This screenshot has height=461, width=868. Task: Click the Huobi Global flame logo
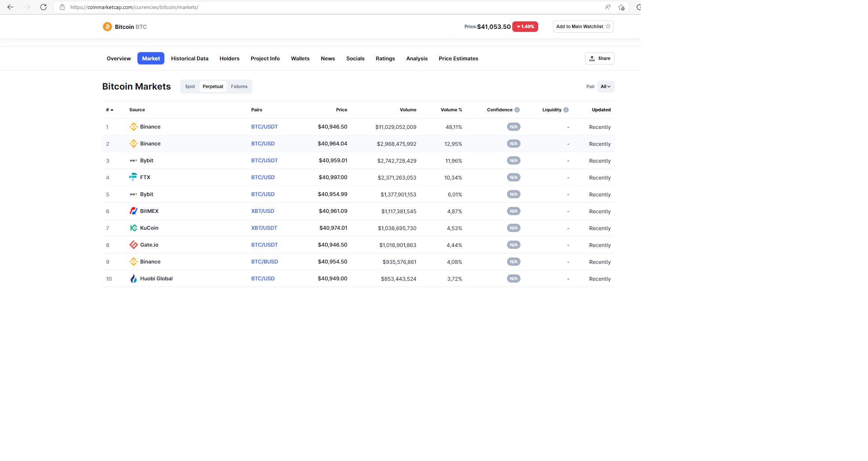[x=134, y=278]
